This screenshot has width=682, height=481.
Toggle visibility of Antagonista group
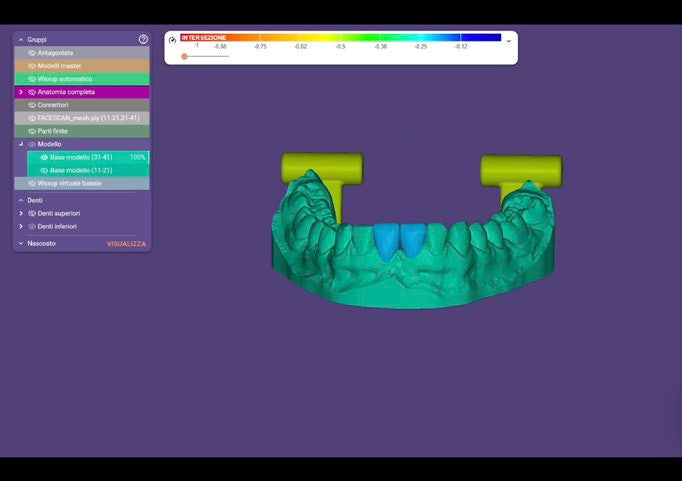point(32,52)
